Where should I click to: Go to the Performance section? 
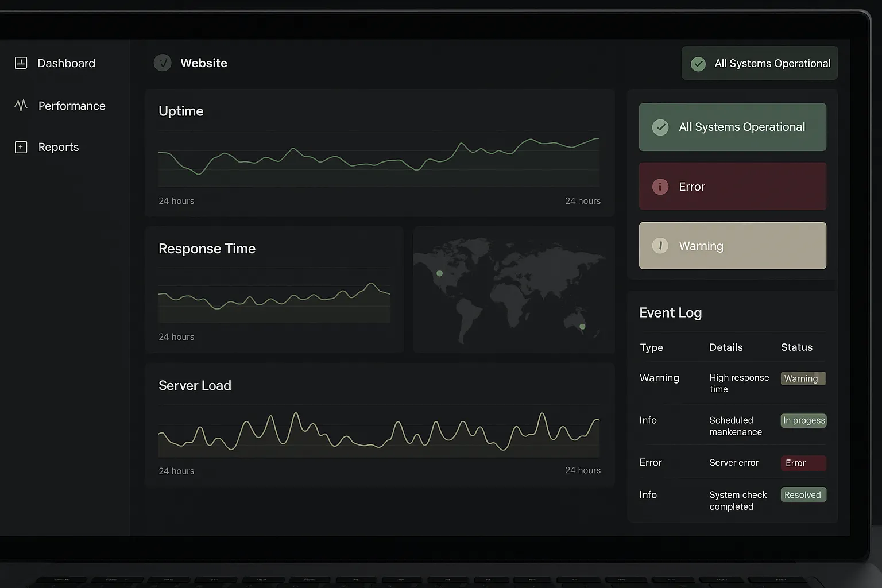[60, 106]
